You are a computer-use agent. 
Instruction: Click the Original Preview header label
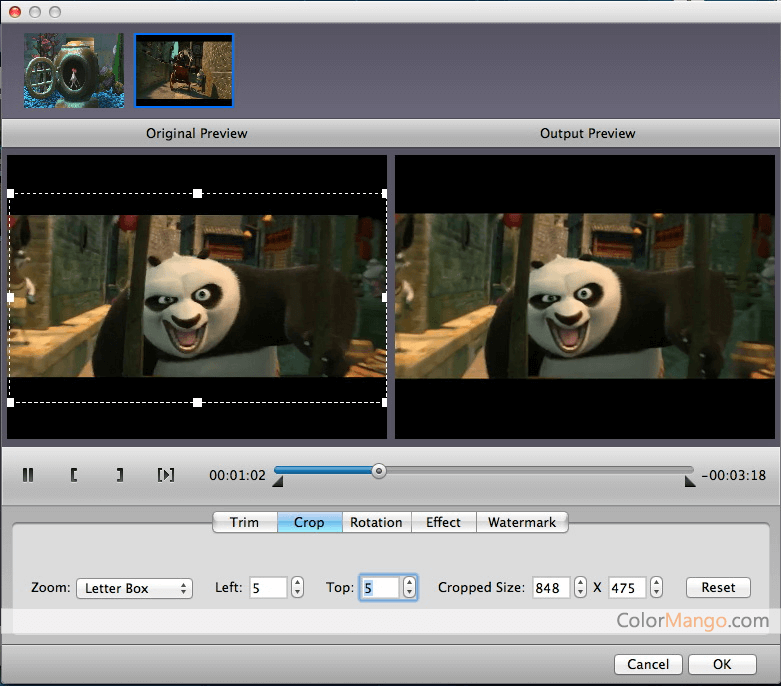click(197, 134)
